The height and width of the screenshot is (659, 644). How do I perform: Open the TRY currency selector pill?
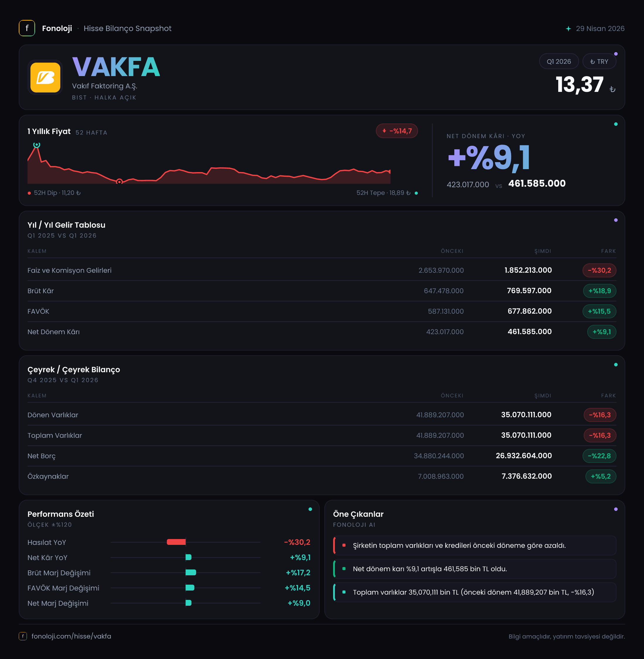[x=599, y=61]
